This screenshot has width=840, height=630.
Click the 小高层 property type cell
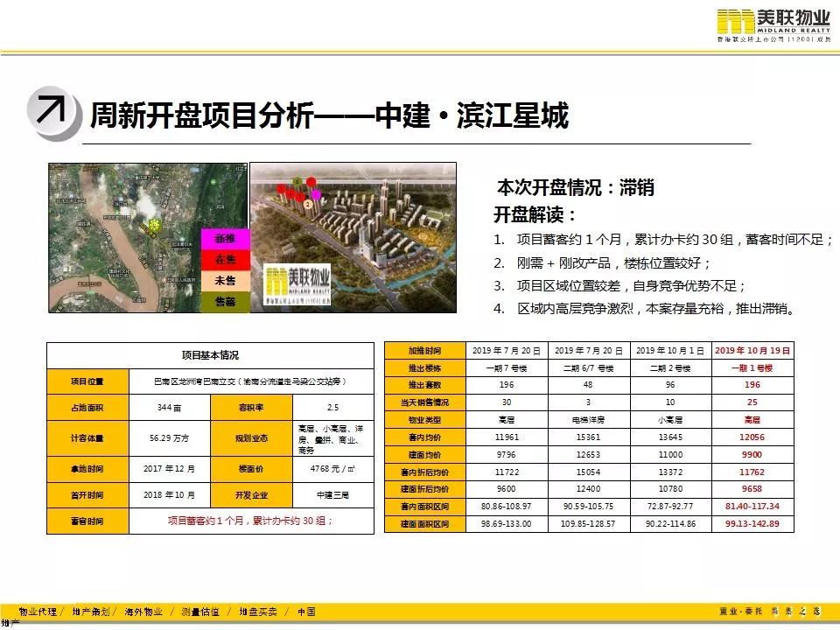[670, 420]
